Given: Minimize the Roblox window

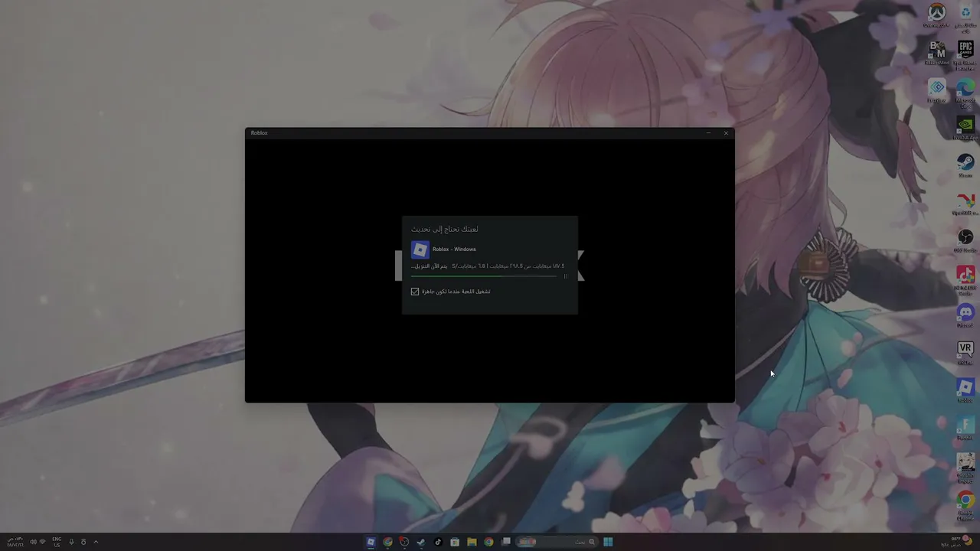Looking at the screenshot, I should click(708, 133).
